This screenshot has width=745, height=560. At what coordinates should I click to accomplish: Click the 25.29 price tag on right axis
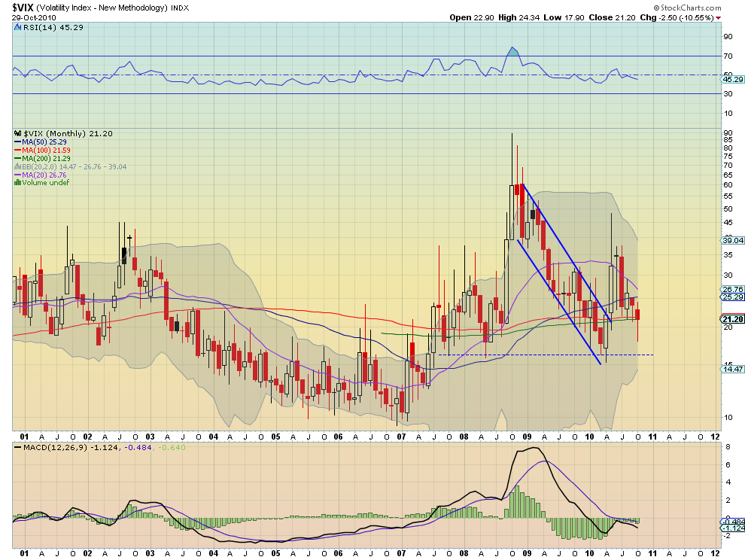[x=733, y=297]
